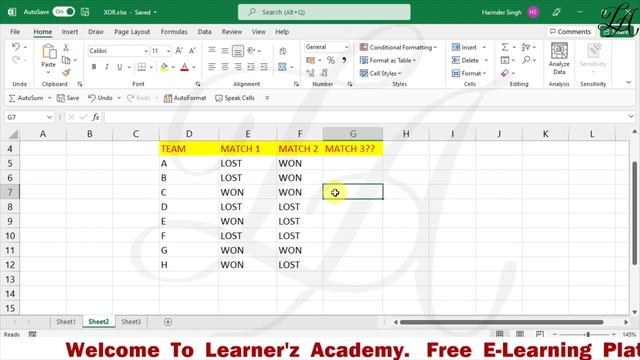Switch to the Page Layout tab
The image size is (640, 360).
[132, 31]
